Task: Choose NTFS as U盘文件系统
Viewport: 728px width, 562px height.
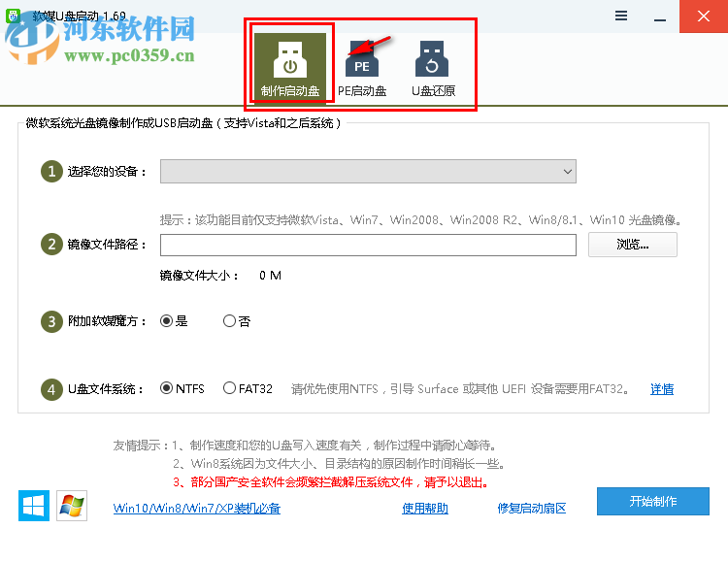Action: click(182, 388)
